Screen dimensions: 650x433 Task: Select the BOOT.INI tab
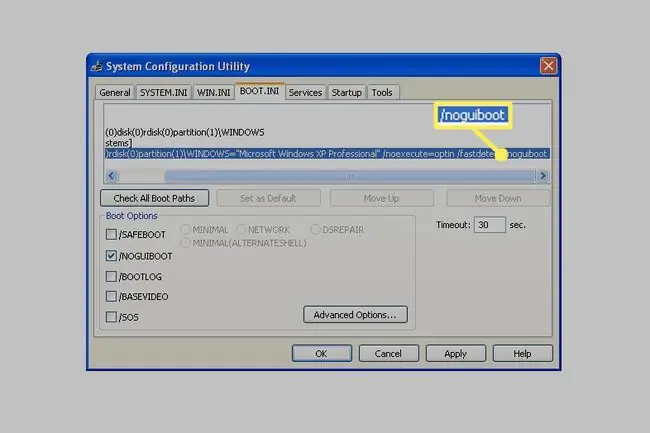260,91
